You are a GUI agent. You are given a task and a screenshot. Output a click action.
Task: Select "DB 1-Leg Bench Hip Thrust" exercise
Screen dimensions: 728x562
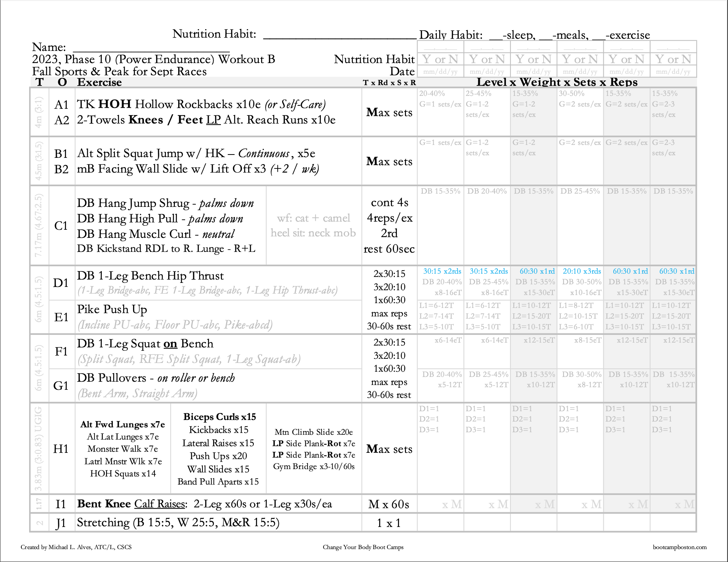[x=150, y=276]
